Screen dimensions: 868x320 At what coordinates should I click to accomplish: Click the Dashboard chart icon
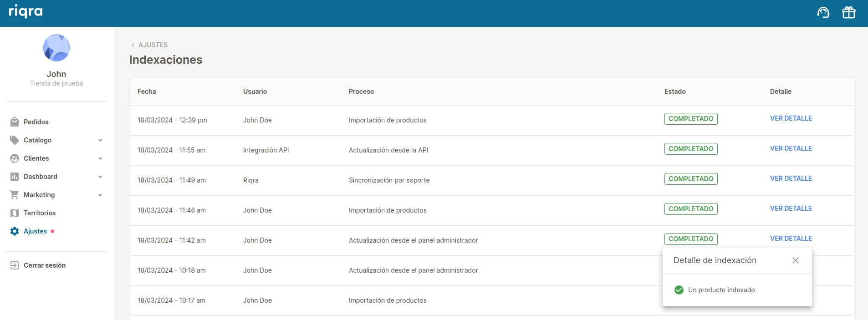(x=15, y=177)
